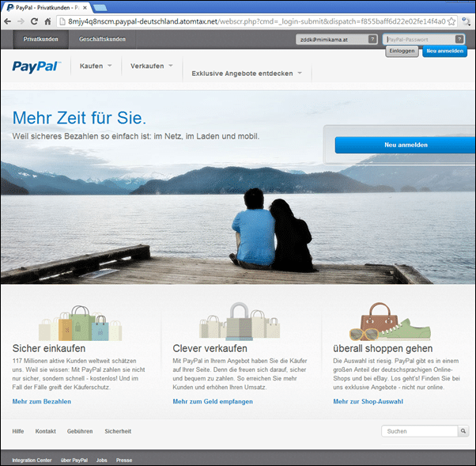Click the large Neu anmelden hero button

tap(406, 145)
